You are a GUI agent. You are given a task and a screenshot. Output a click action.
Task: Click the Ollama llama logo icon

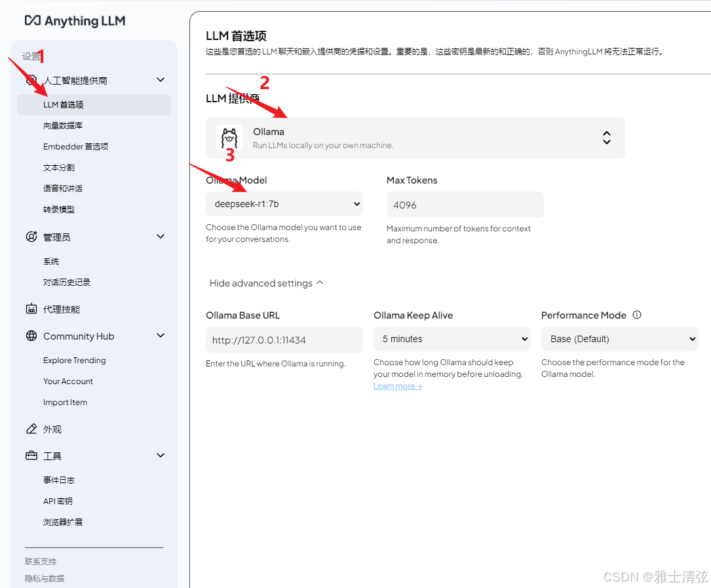click(229, 138)
